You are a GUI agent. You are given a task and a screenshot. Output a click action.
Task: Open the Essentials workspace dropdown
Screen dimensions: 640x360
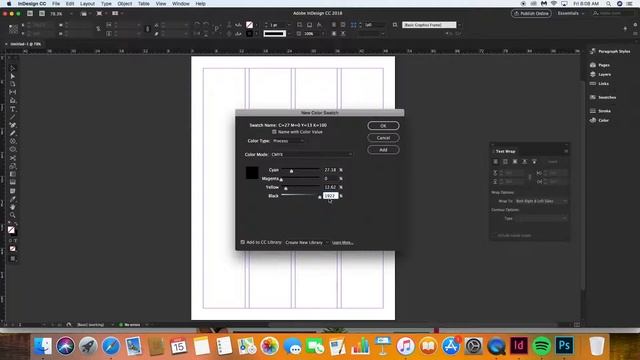point(571,13)
